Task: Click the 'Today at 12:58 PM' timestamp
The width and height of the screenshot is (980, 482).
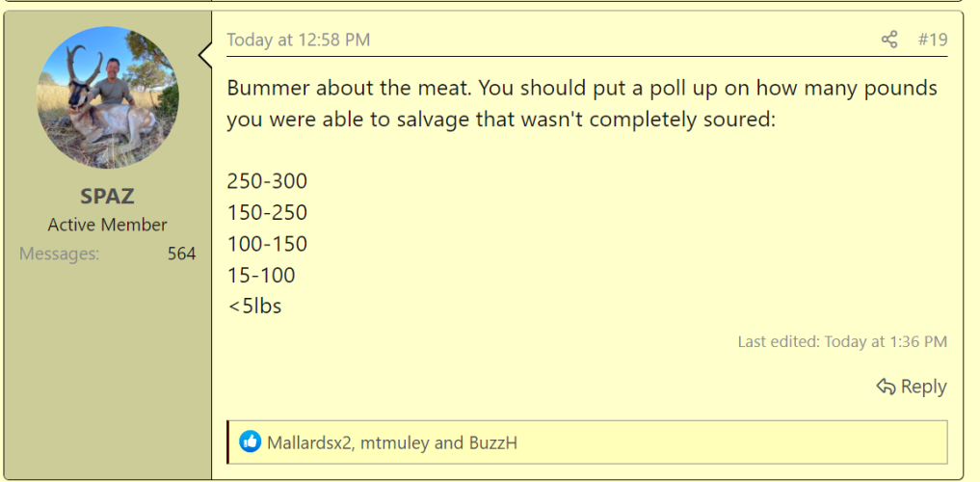Action: pyautogui.click(x=298, y=40)
